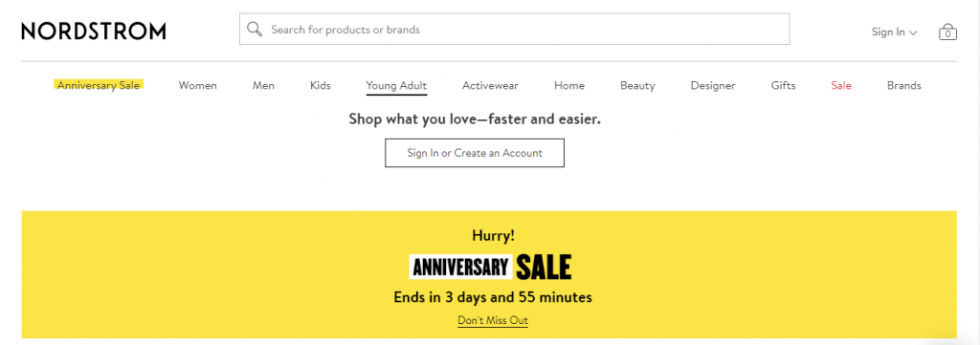The height and width of the screenshot is (345, 980).
Task: Open the shopping bag icon
Action: click(947, 32)
